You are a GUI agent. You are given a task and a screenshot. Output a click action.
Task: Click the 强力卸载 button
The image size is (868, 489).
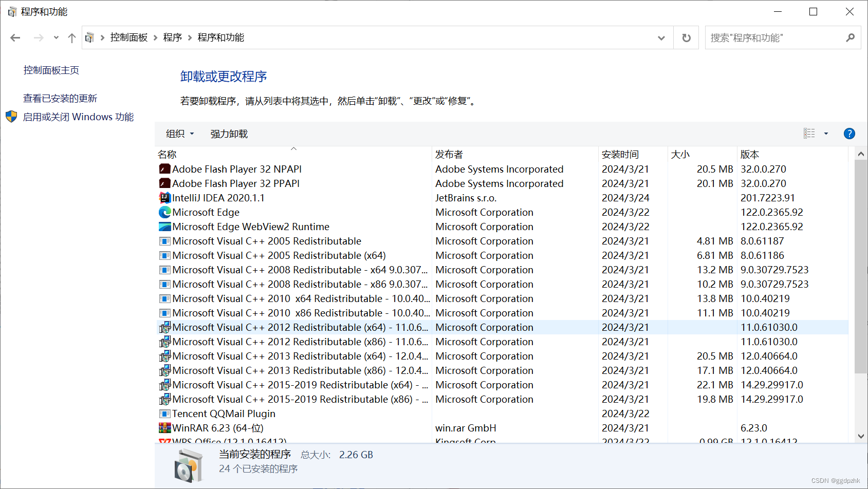click(x=229, y=134)
